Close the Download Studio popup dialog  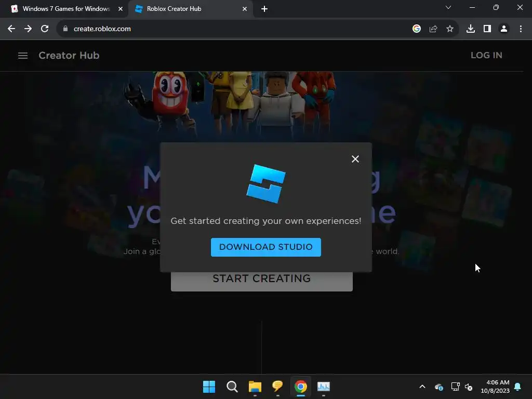pyautogui.click(x=355, y=159)
